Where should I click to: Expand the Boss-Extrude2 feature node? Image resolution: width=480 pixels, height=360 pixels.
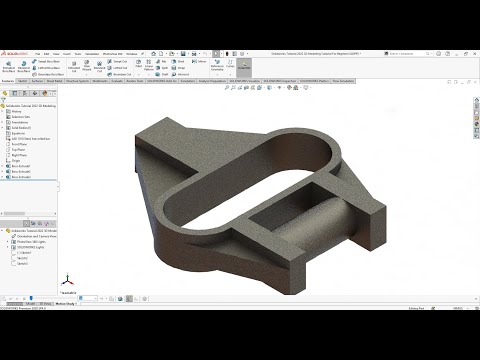(x=3, y=171)
